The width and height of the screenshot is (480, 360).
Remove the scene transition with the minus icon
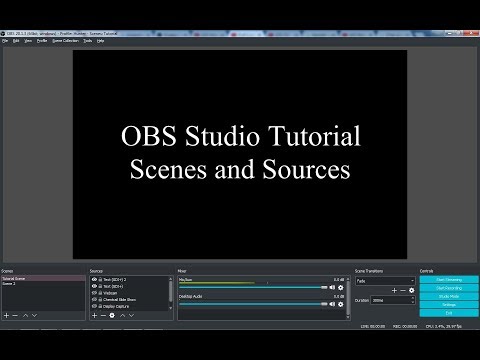click(x=403, y=291)
